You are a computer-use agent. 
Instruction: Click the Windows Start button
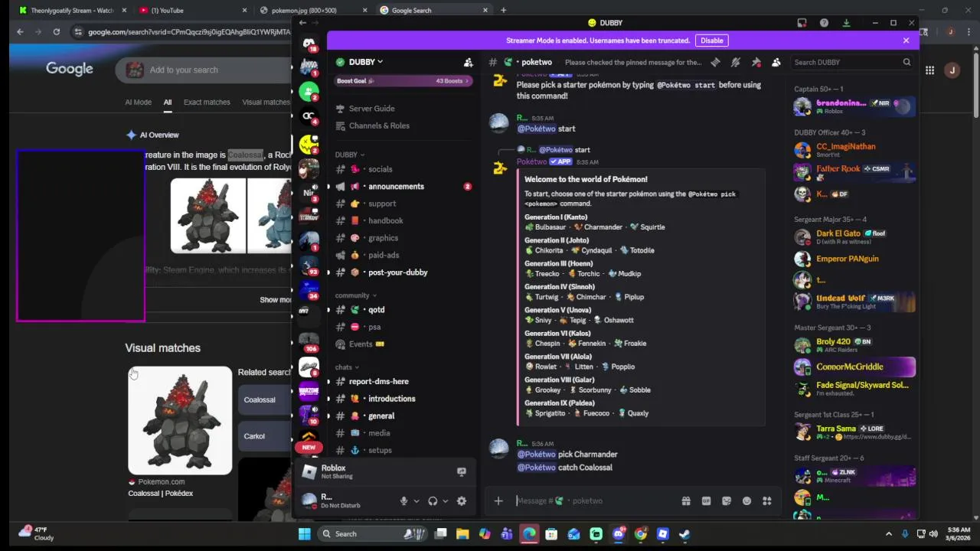coord(304,534)
